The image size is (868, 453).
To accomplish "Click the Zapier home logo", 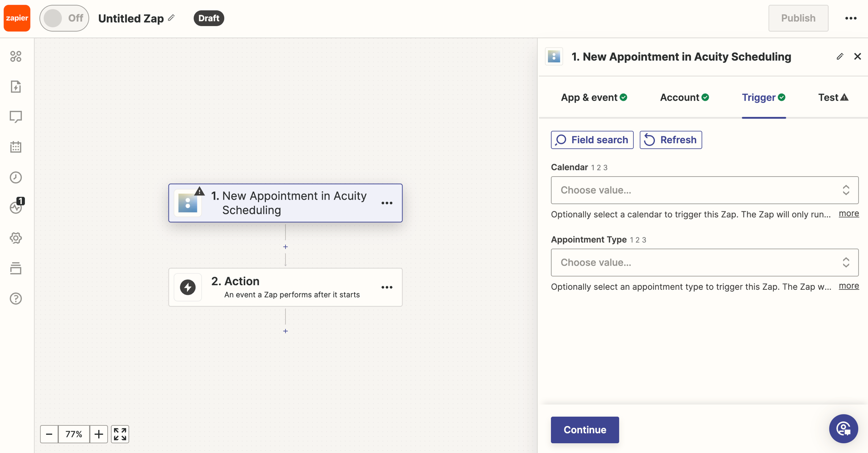I will (17, 18).
